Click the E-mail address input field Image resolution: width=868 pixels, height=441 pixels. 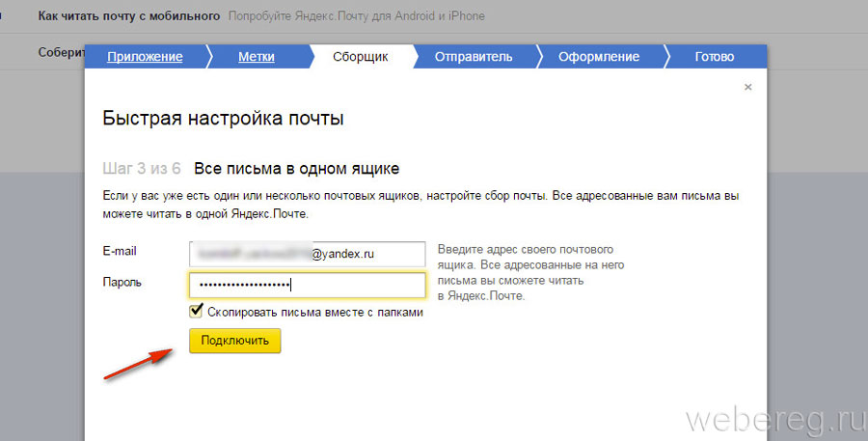[308, 255]
